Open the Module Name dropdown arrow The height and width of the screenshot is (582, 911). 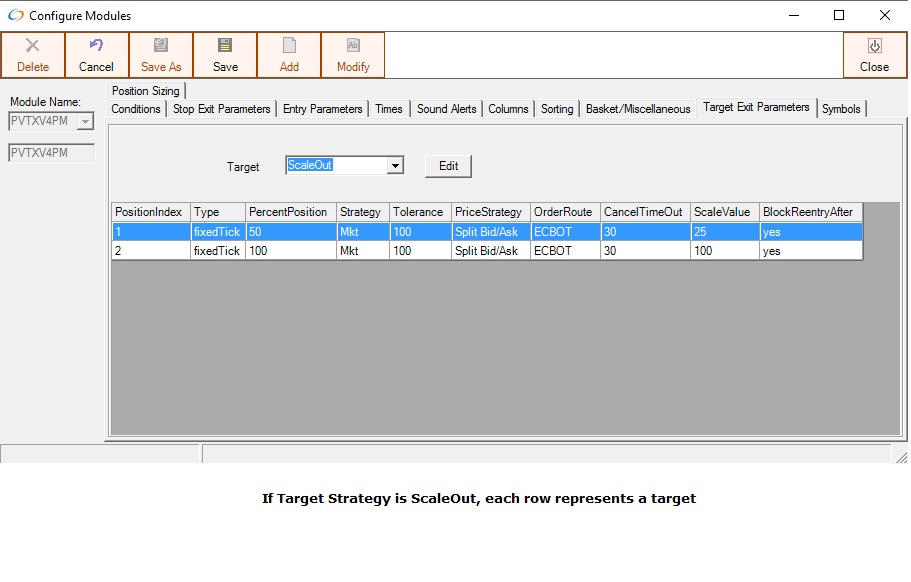85,122
